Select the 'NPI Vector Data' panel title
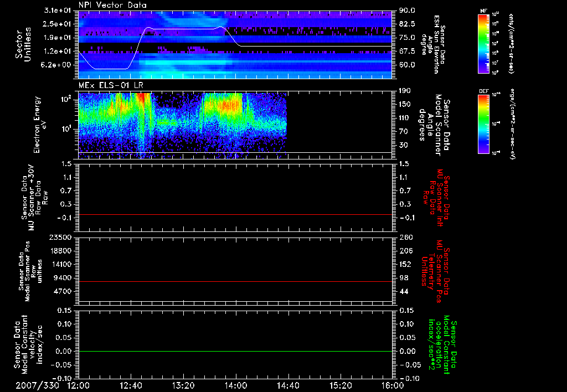The width and height of the screenshot is (567, 392). click(x=113, y=5)
